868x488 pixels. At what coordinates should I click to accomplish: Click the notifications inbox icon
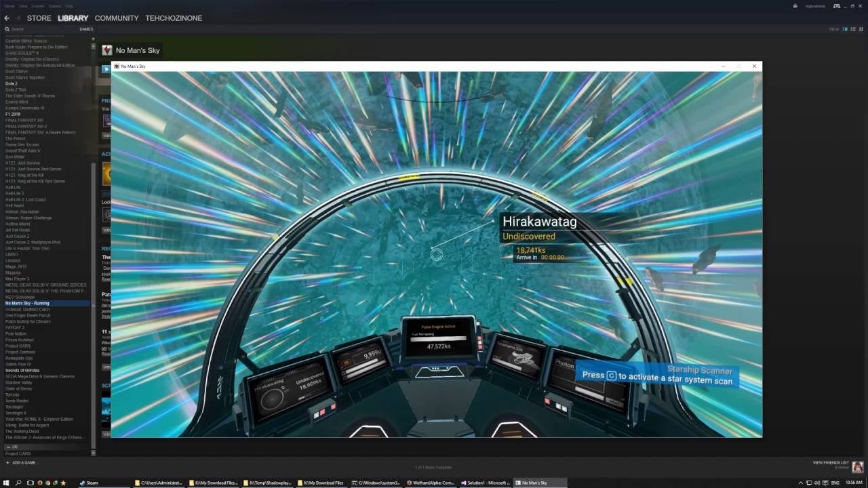[x=795, y=6]
